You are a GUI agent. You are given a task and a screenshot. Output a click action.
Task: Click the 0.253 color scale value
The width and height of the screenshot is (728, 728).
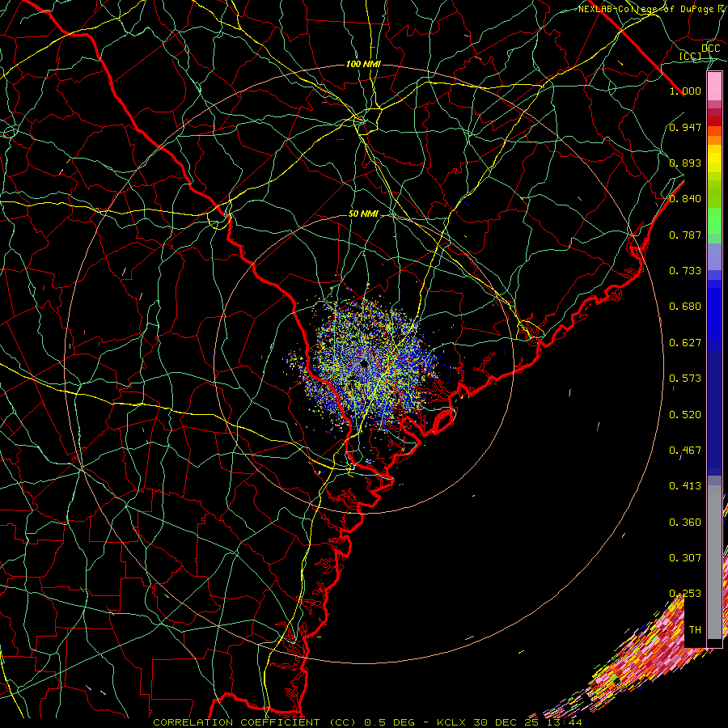pyautogui.click(x=685, y=594)
